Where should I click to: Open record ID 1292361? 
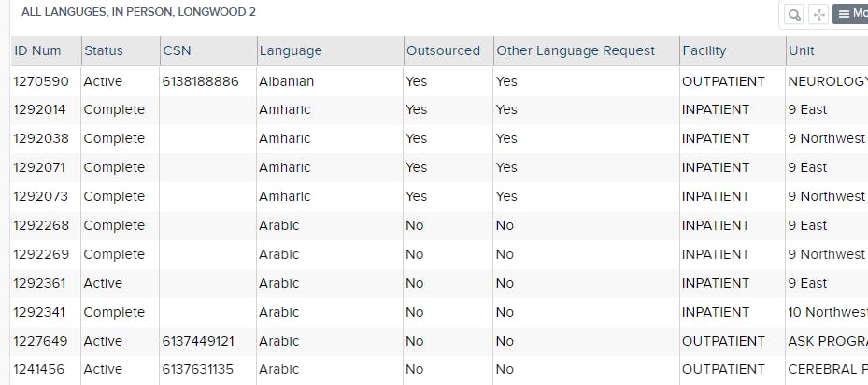pos(40,283)
